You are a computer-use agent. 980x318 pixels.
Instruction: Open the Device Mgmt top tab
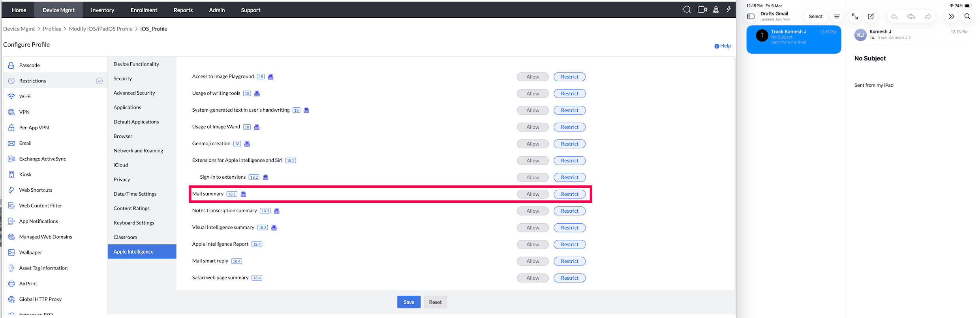click(x=58, y=10)
